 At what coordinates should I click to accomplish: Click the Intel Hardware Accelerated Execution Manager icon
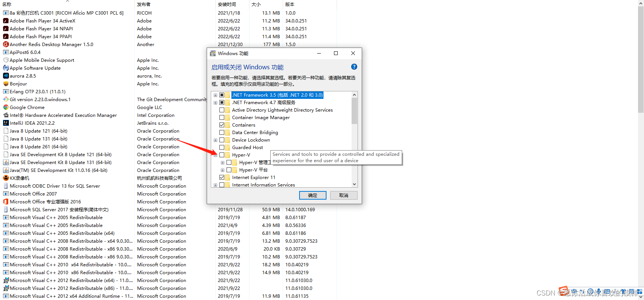point(6,115)
